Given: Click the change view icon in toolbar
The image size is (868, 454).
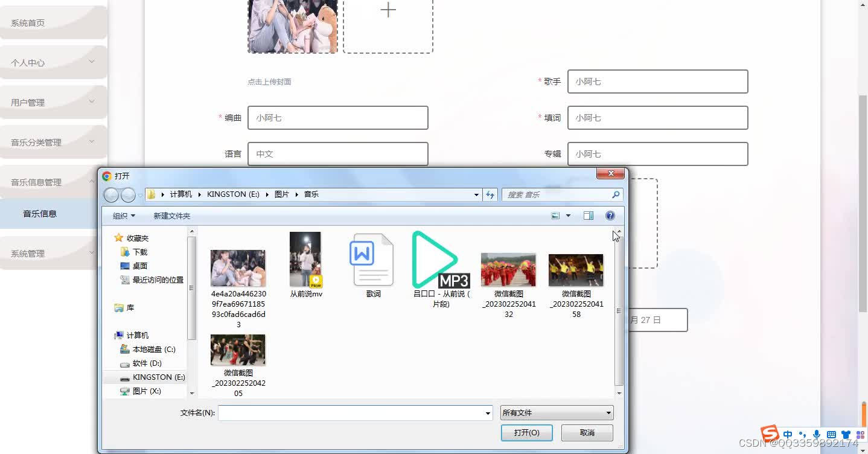Looking at the screenshot, I should click(556, 216).
